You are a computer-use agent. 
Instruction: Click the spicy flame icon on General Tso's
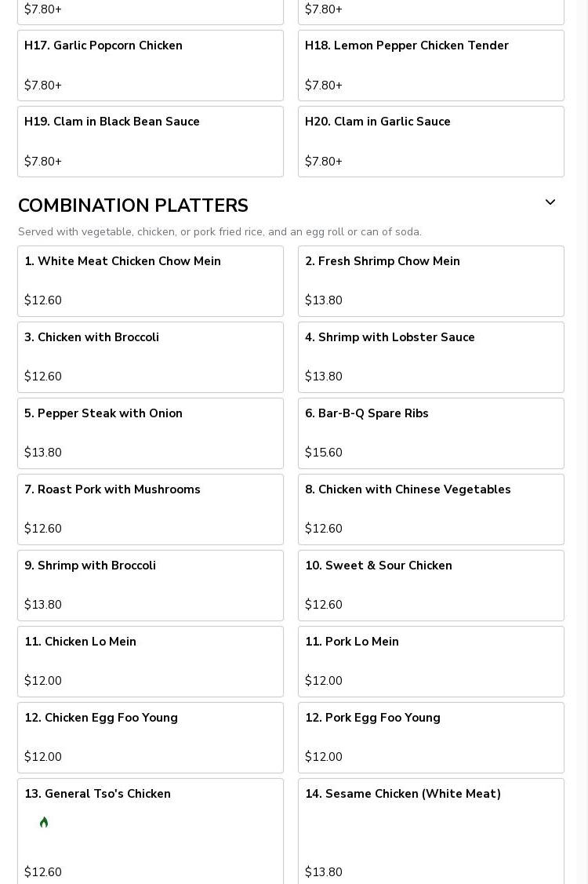point(44,822)
